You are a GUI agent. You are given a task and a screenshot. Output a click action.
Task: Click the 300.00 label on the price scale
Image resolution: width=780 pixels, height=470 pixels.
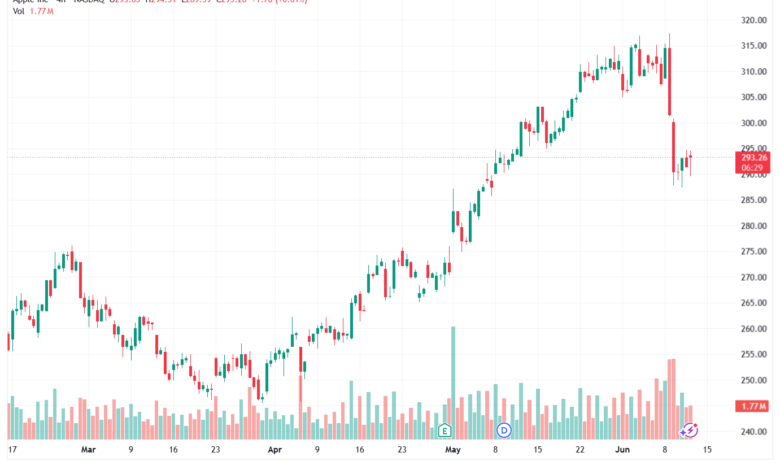pos(754,123)
